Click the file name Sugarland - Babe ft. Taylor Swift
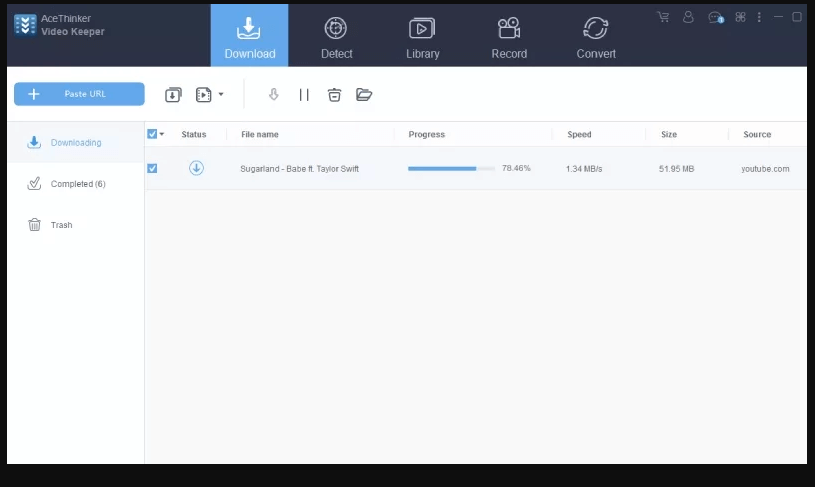 (x=299, y=168)
